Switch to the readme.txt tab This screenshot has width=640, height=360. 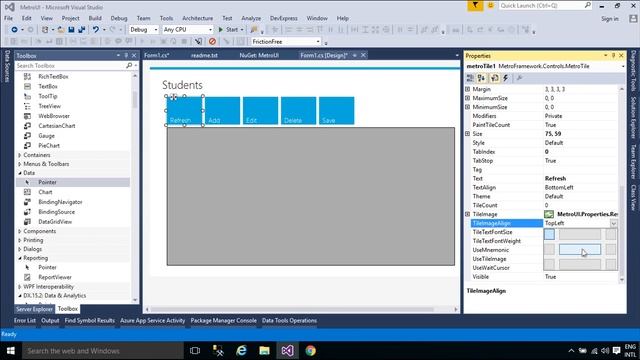coord(204,55)
